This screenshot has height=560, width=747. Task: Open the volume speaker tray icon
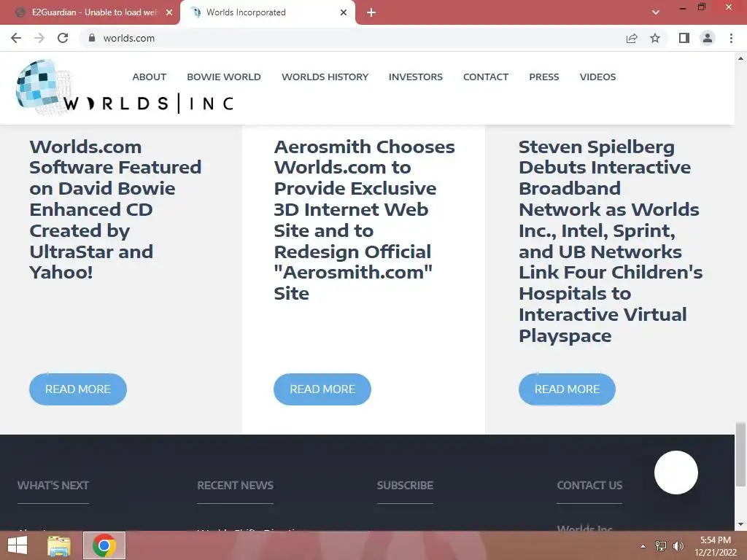click(x=678, y=545)
